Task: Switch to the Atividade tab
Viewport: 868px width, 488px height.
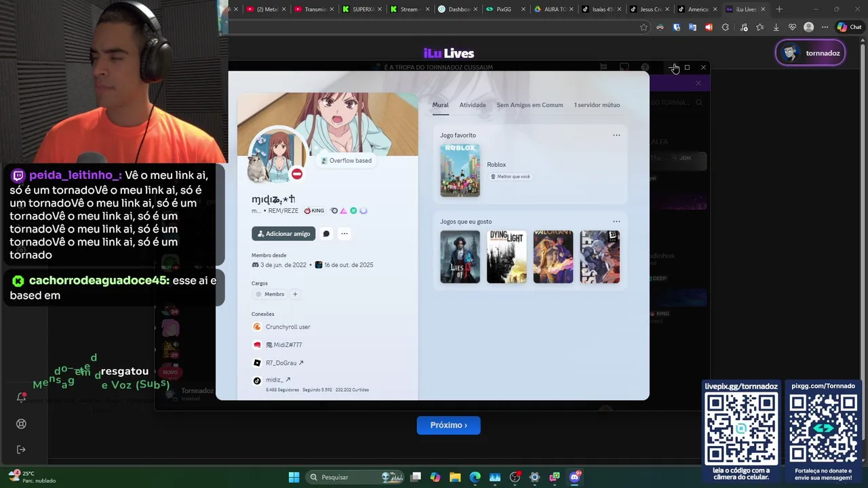Action: (x=473, y=105)
